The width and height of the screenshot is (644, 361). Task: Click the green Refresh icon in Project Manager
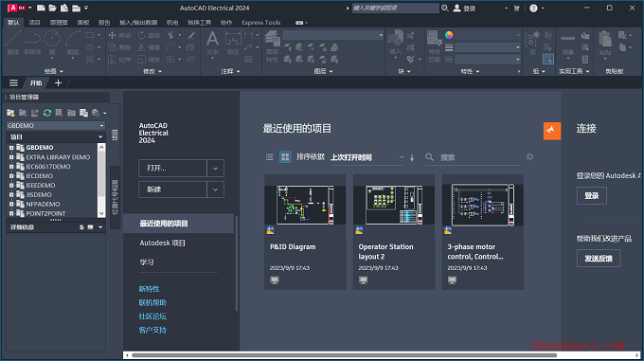click(46, 113)
